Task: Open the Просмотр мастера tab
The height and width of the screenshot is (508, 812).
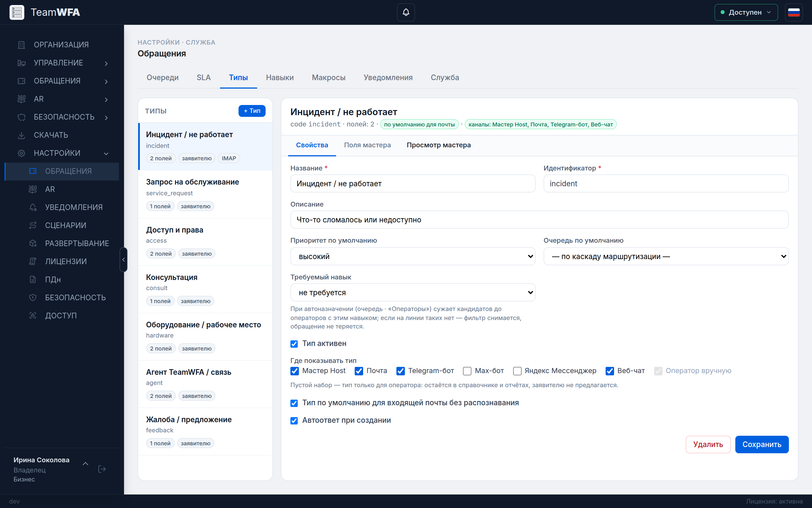Action: click(438, 145)
